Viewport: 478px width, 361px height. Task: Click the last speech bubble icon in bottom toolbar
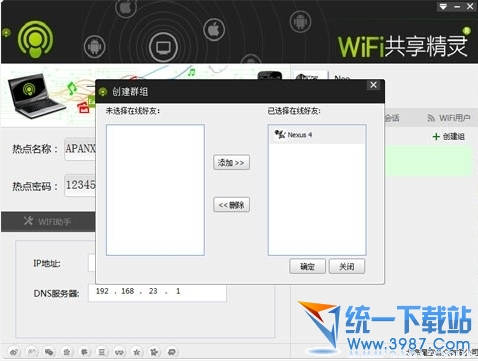(172, 352)
